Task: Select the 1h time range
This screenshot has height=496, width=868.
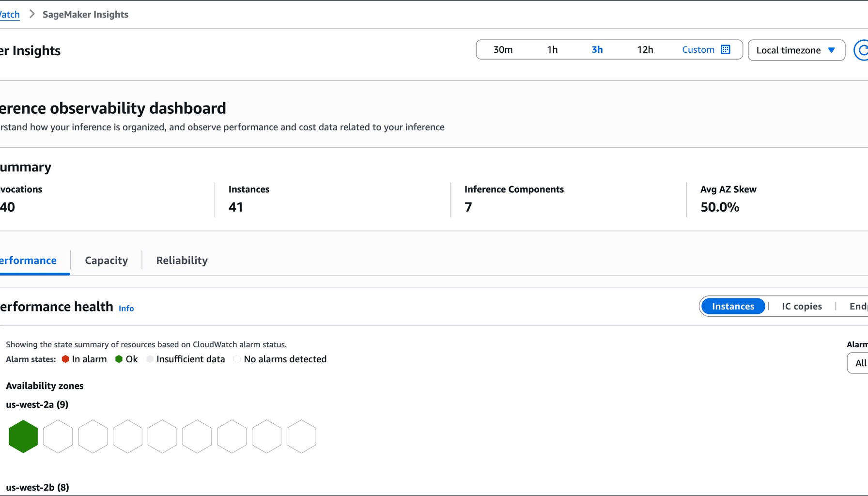Action: click(552, 49)
